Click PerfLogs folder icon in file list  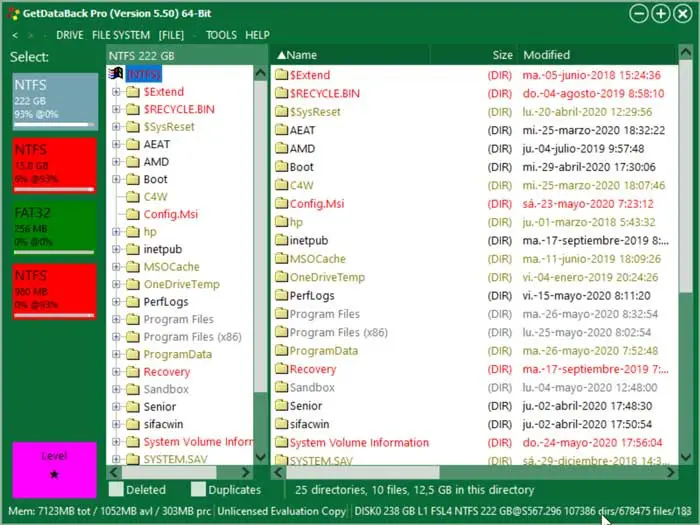(281, 295)
